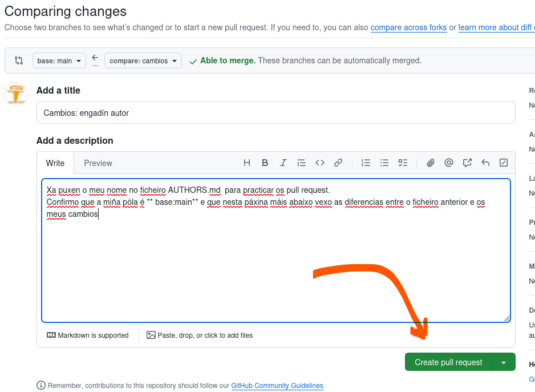Click the title input field
Viewport: 535px width, 392px height.
tap(275, 113)
